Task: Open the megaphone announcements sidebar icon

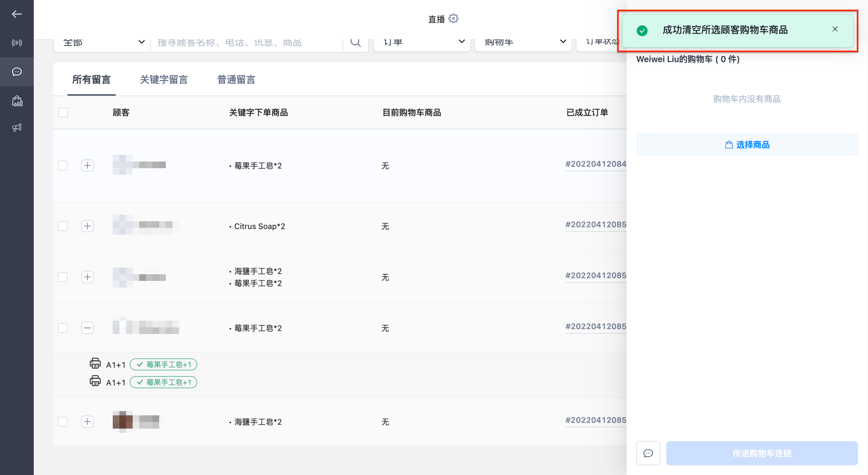Action: point(17,127)
